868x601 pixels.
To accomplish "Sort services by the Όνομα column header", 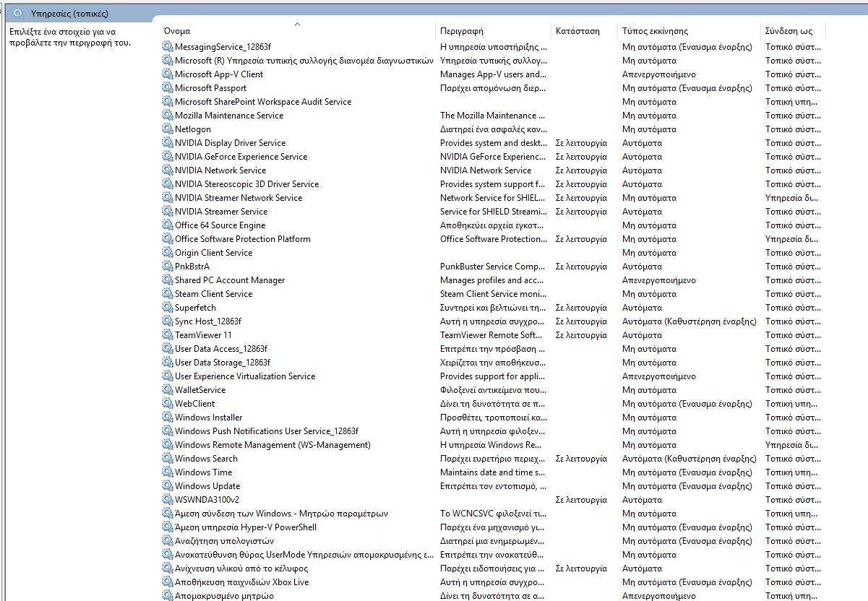I will [x=177, y=31].
